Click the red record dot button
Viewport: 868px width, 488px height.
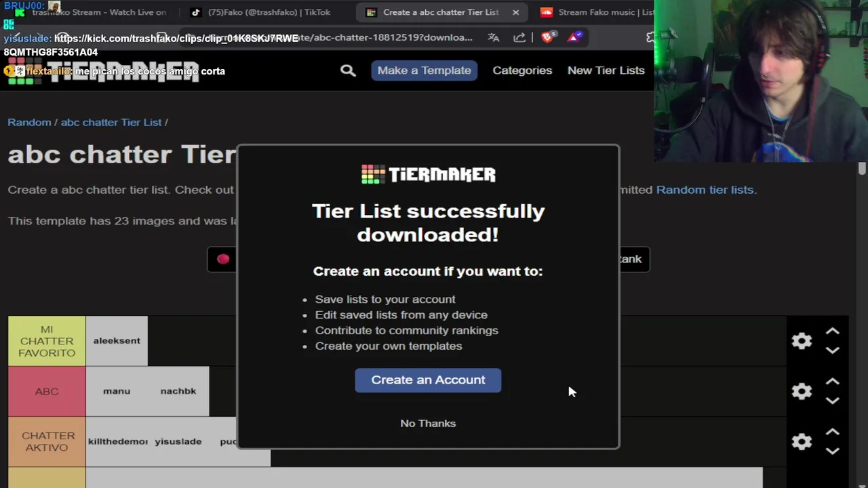pyautogui.click(x=223, y=259)
